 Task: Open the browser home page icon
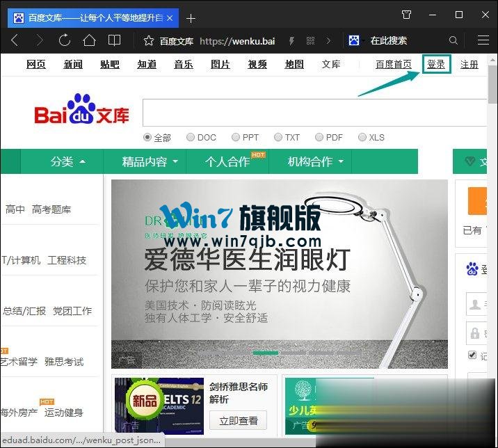tap(89, 40)
